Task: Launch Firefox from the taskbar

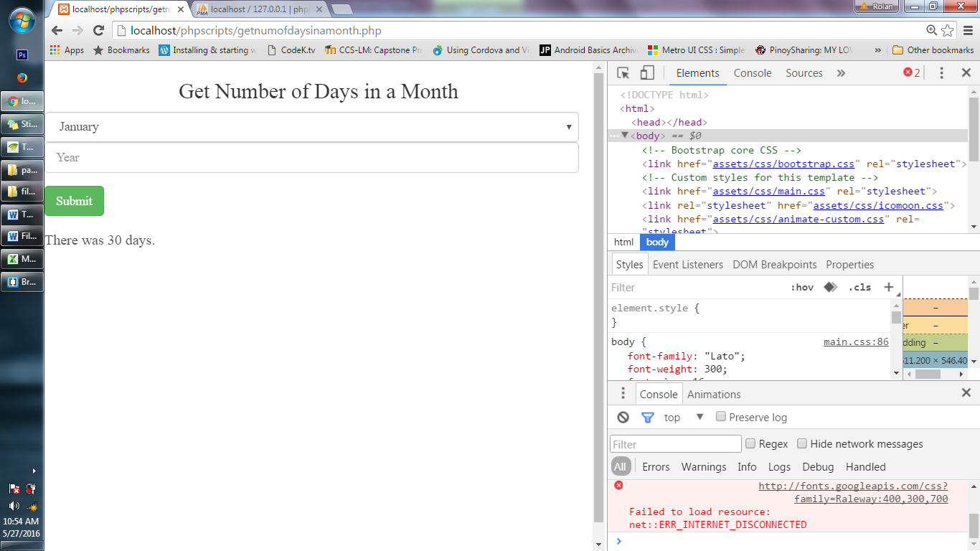Action: 22,78
